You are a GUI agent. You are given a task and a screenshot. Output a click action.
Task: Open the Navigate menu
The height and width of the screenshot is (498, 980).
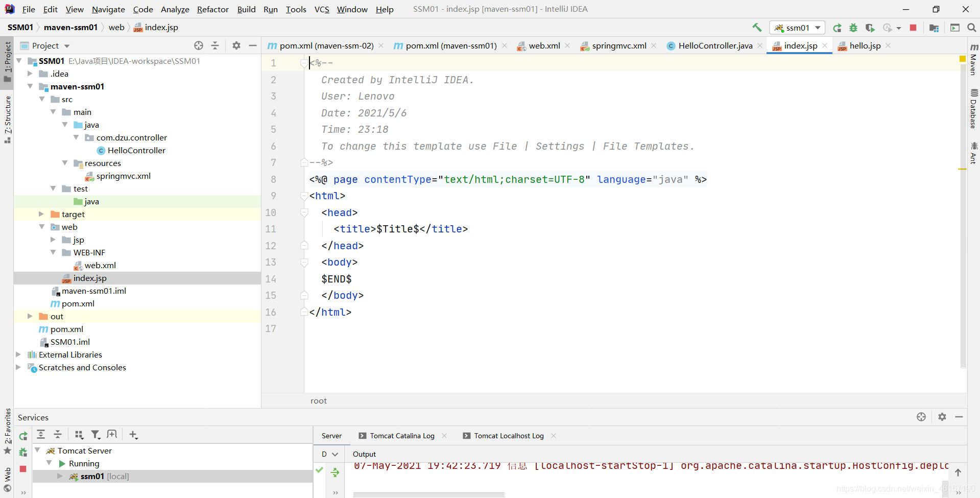pyautogui.click(x=108, y=9)
